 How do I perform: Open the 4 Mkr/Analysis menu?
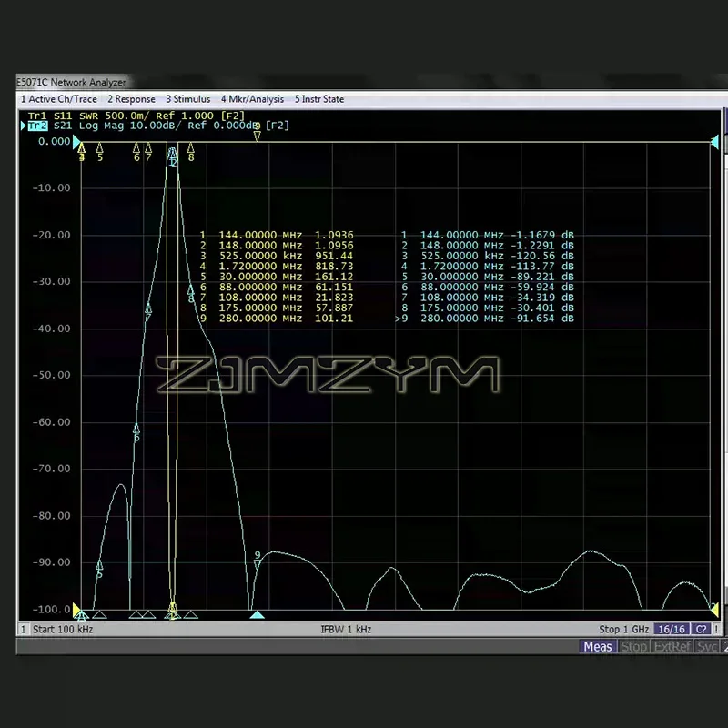(252, 99)
